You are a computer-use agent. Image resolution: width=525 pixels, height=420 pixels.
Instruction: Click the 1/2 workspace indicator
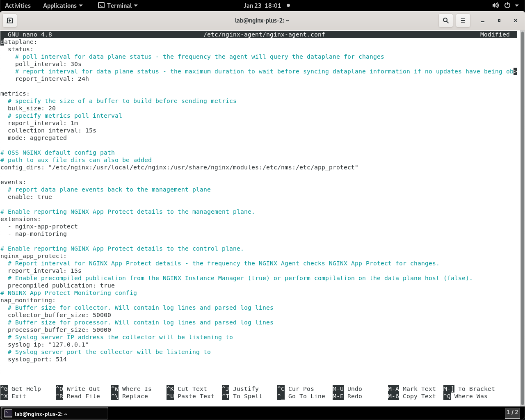pos(512,413)
